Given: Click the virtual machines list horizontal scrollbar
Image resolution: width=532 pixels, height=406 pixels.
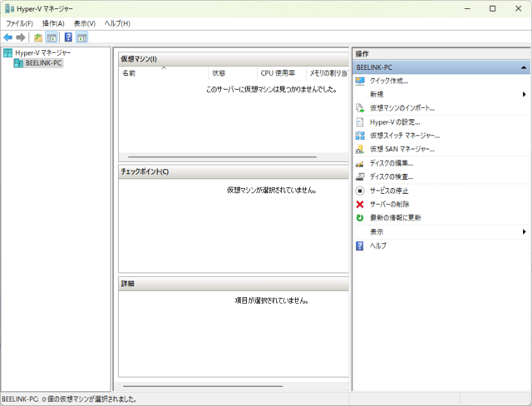Looking at the screenshot, I should [223, 157].
